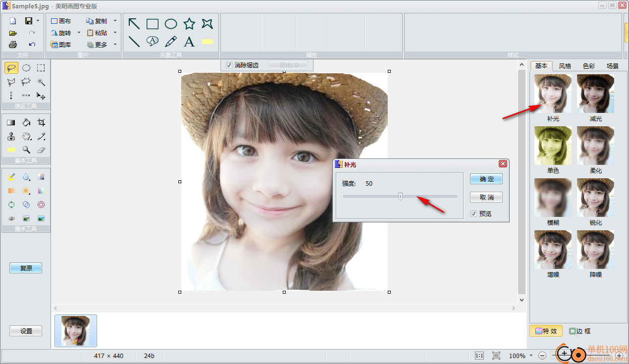Select the vector ellipse shape tool
The width and height of the screenshot is (629, 364).
pos(171,24)
